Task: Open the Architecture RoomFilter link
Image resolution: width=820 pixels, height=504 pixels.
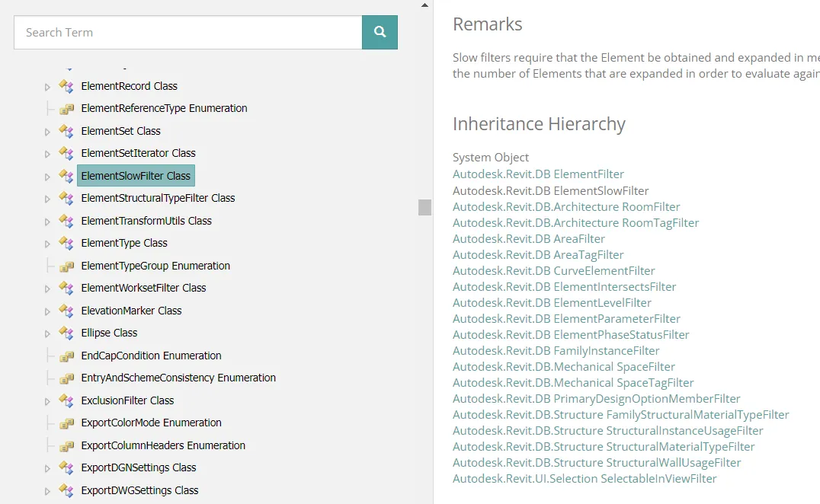Action: (566, 207)
